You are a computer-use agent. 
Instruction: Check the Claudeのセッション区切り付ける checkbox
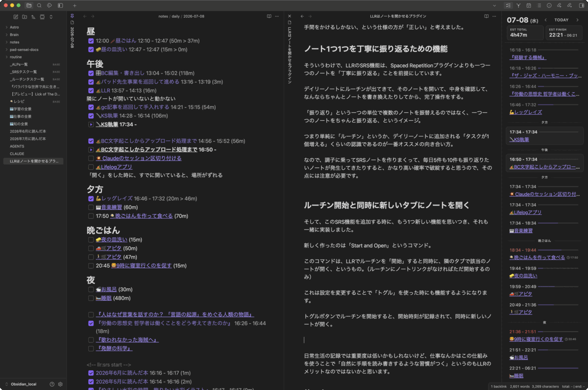(91, 158)
